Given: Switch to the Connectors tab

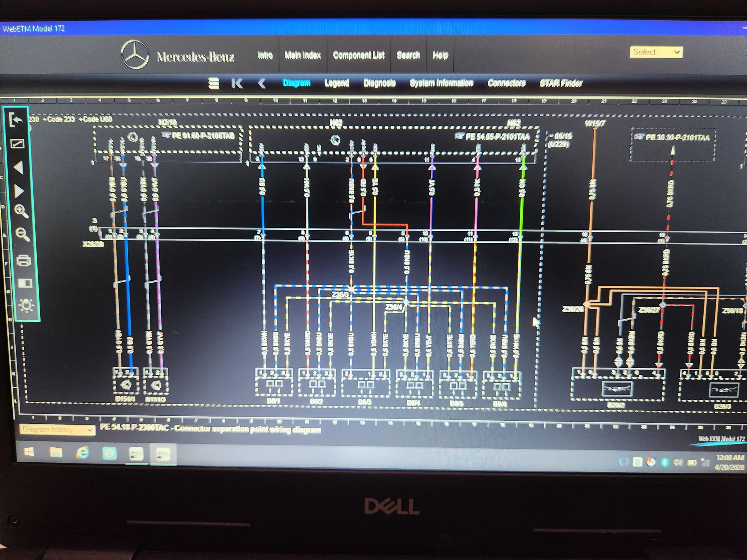Looking at the screenshot, I should tap(506, 83).
